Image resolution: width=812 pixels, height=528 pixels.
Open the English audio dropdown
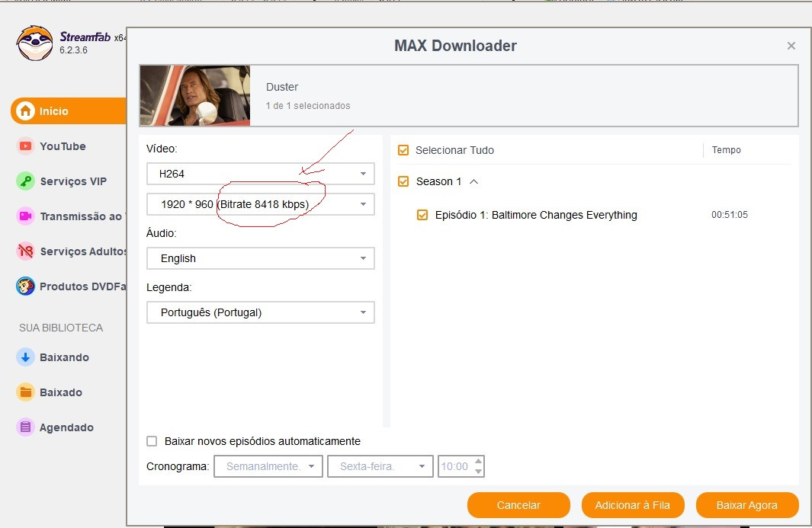[x=261, y=258]
